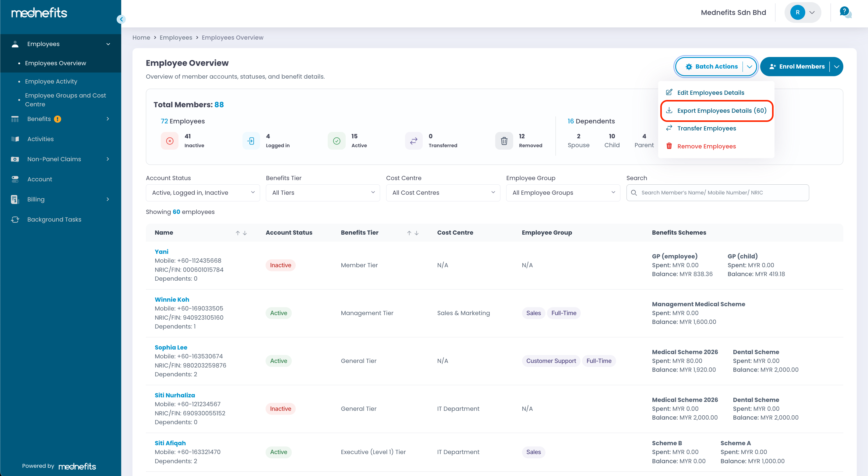Viewport: 868px width, 476px height.
Task: Go to Employees breadcrumb link
Action: click(x=175, y=37)
